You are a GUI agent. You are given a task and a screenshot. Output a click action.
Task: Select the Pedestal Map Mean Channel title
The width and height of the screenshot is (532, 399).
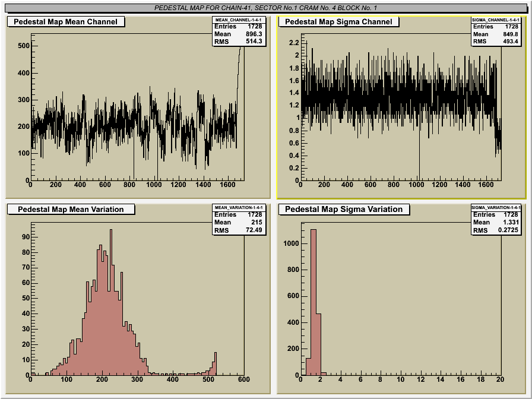65,22
